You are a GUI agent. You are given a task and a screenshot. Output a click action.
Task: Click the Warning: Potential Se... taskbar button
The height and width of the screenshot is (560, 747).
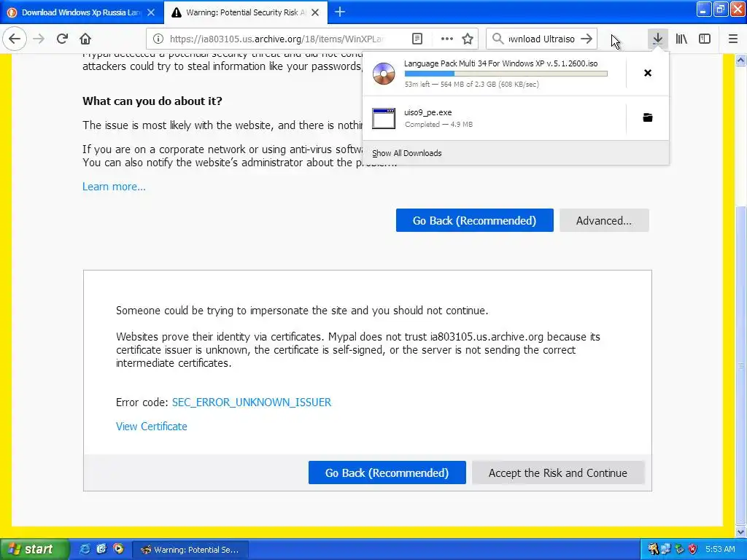click(x=190, y=550)
